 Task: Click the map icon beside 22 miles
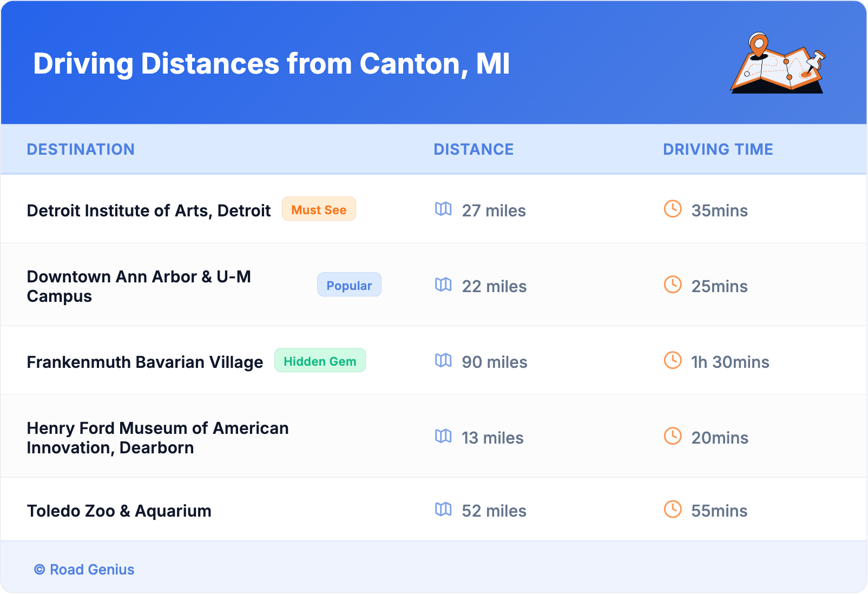pos(443,285)
